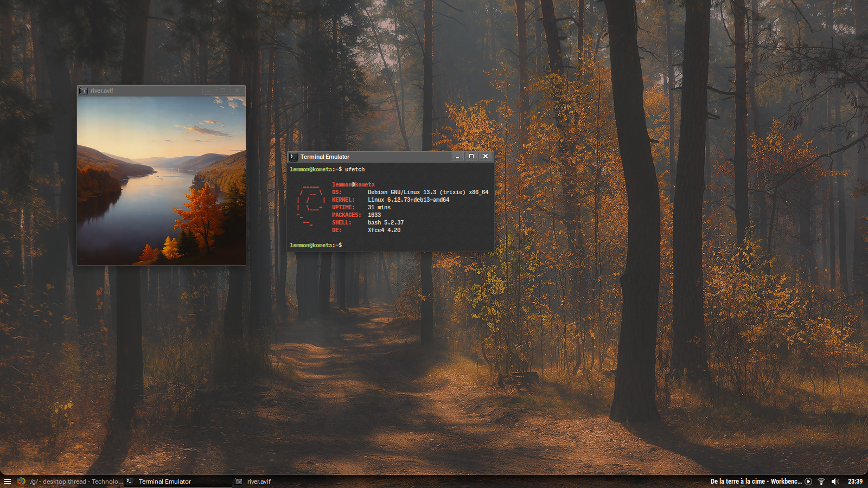Click the '31 mins' uptime value

(379, 208)
